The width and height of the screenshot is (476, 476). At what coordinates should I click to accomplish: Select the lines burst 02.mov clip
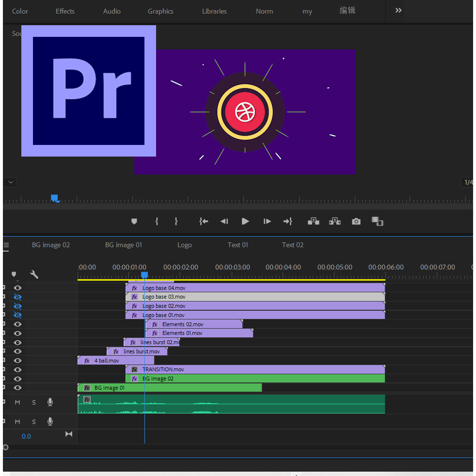pyautogui.click(x=152, y=342)
